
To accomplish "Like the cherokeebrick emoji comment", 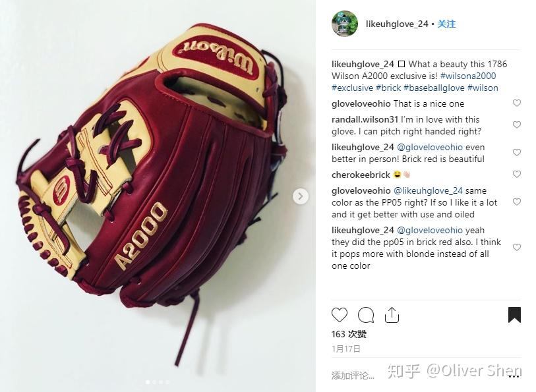I will click(516, 175).
